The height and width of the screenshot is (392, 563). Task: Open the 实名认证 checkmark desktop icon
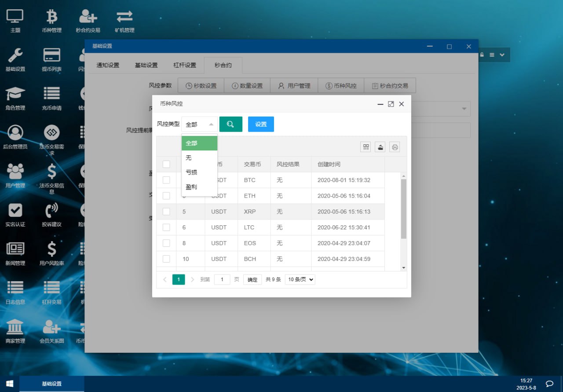point(15,214)
